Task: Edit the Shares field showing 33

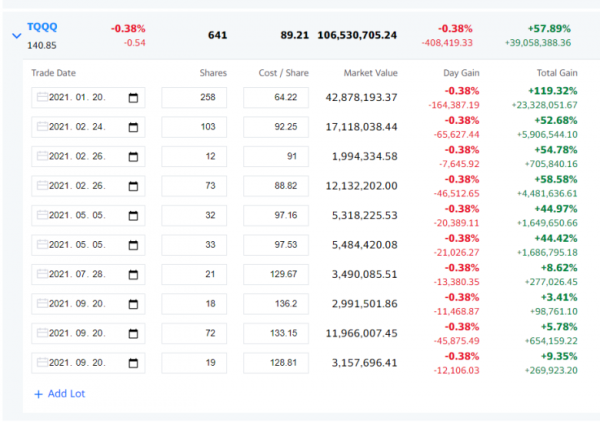Action: pos(194,245)
